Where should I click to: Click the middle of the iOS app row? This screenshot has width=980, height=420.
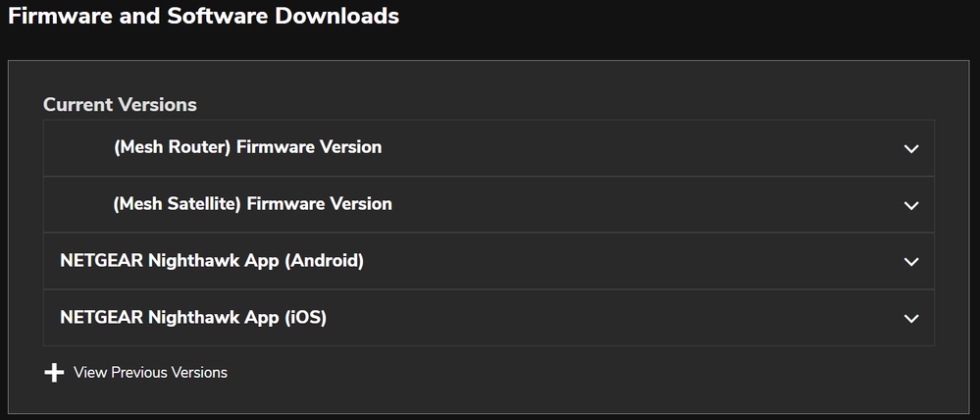[x=589, y=318]
